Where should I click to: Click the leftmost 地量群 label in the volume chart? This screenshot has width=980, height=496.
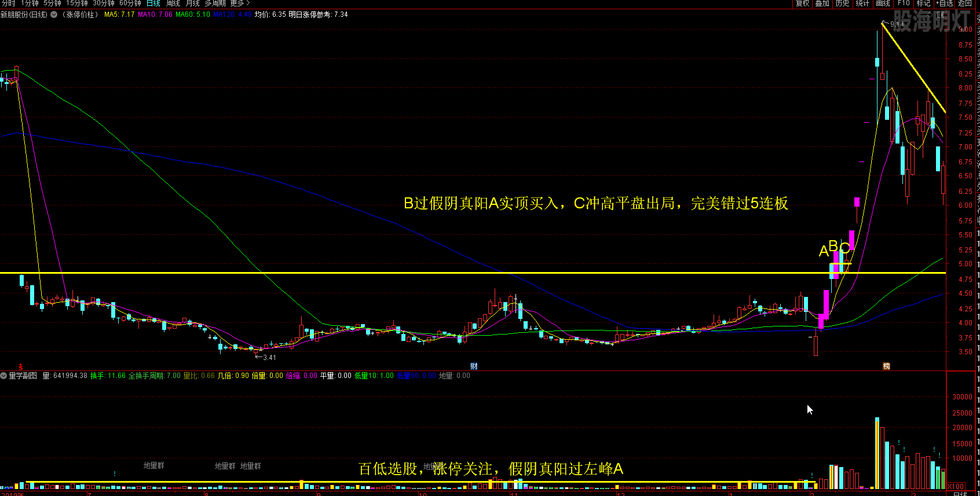(x=154, y=465)
